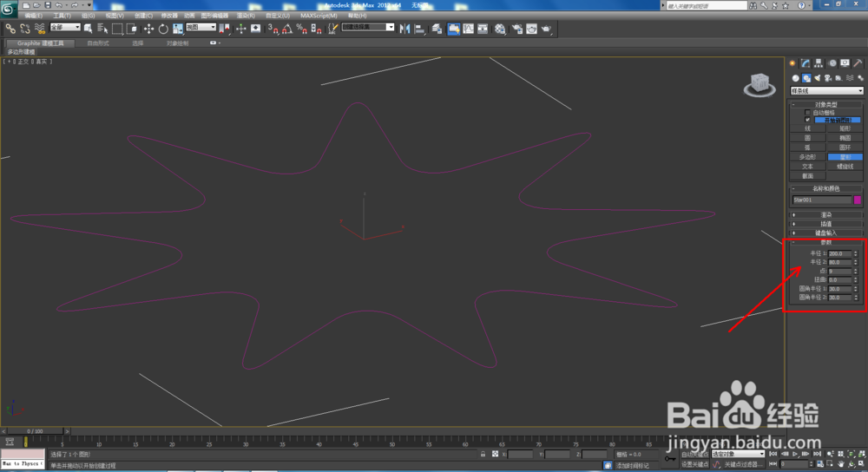The height and width of the screenshot is (472, 868).
Task: Open the 渲染(R) menu
Action: pyautogui.click(x=246, y=16)
